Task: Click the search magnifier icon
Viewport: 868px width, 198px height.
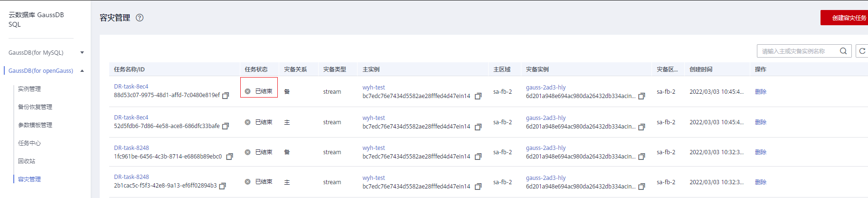Action: pyautogui.click(x=843, y=51)
